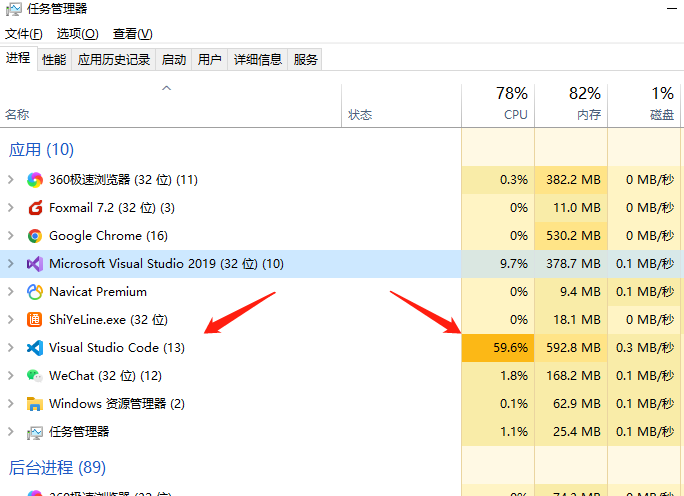The height and width of the screenshot is (496, 684).
Task: Expand the ShiYeLine.exe row
Action: [11, 320]
